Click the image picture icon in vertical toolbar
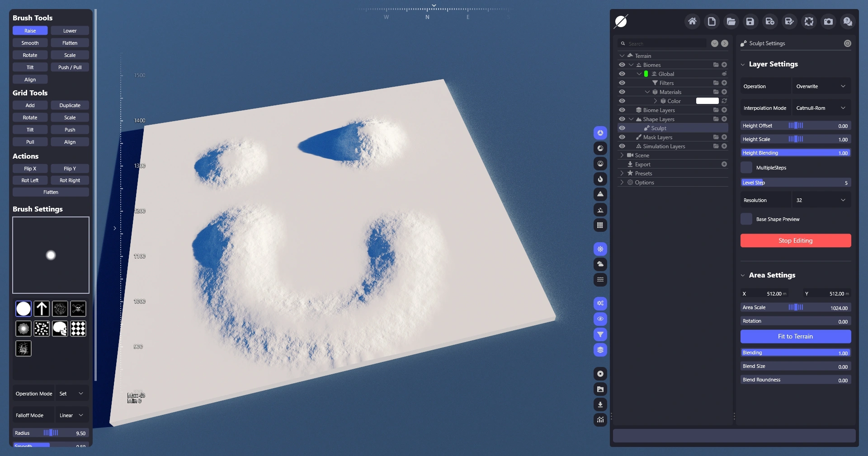Viewport: 868px width, 456px height. [x=600, y=389]
